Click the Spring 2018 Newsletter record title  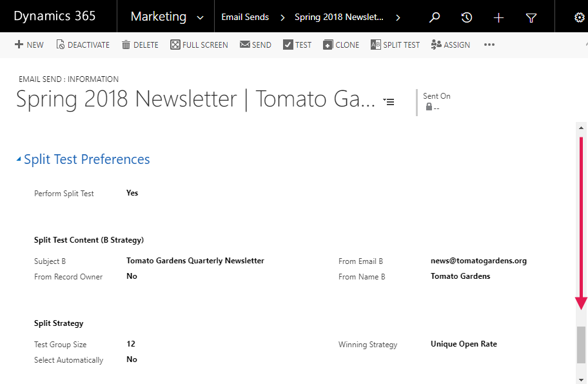pos(195,99)
